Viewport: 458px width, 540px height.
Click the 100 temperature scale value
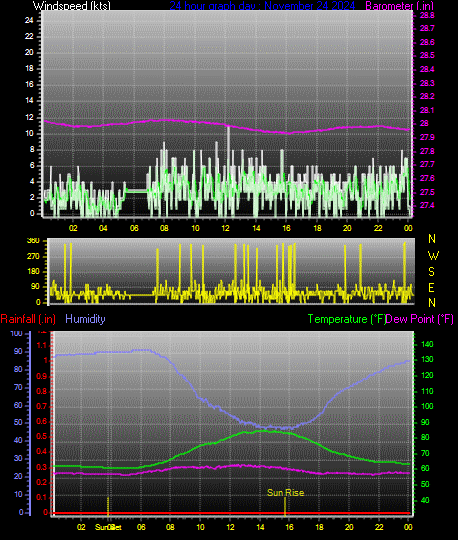click(x=427, y=406)
